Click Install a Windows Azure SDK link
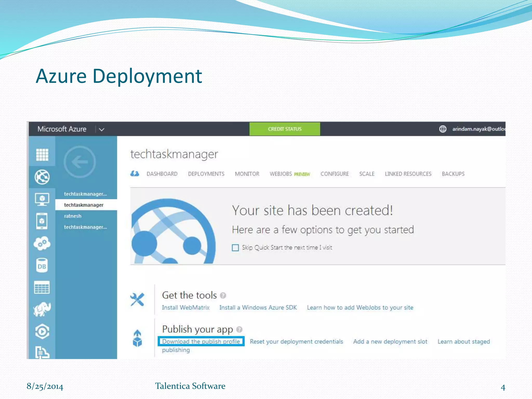The width and height of the screenshot is (532, 399). [x=258, y=308]
